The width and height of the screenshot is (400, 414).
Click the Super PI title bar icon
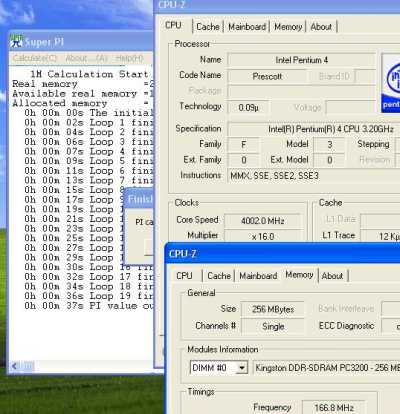point(16,41)
